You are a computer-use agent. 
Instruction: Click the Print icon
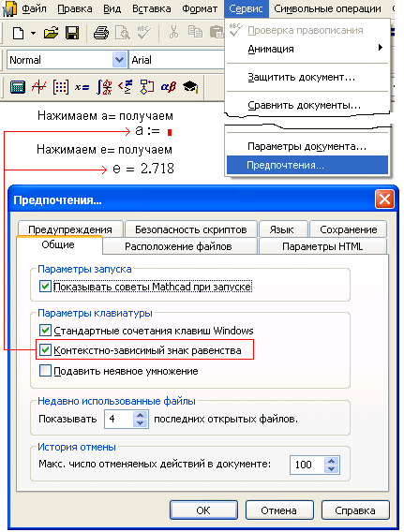[x=101, y=33]
